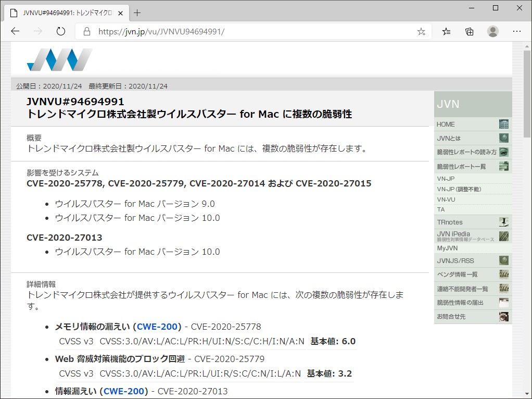The image size is (532, 399).
Task: Open the Favorites hub icon beside the star
Action: [446, 31]
